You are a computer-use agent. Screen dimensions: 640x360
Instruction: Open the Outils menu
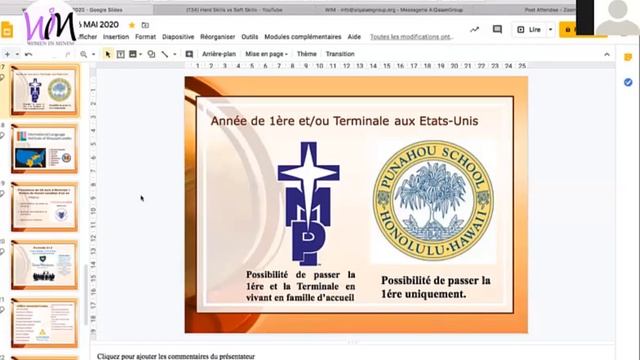(249, 37)
